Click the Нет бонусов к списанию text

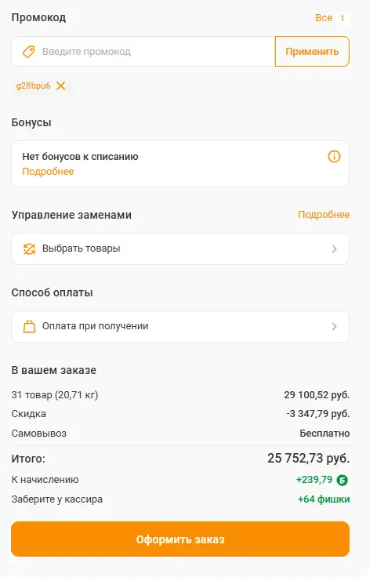(x=80, y=157)
